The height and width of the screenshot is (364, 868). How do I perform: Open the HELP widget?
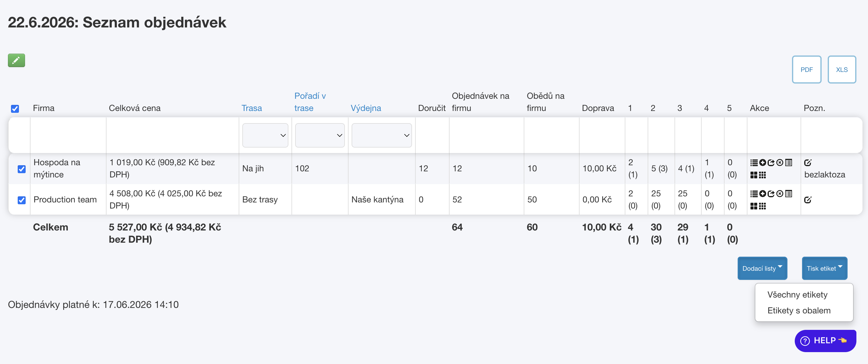point(825,341)
